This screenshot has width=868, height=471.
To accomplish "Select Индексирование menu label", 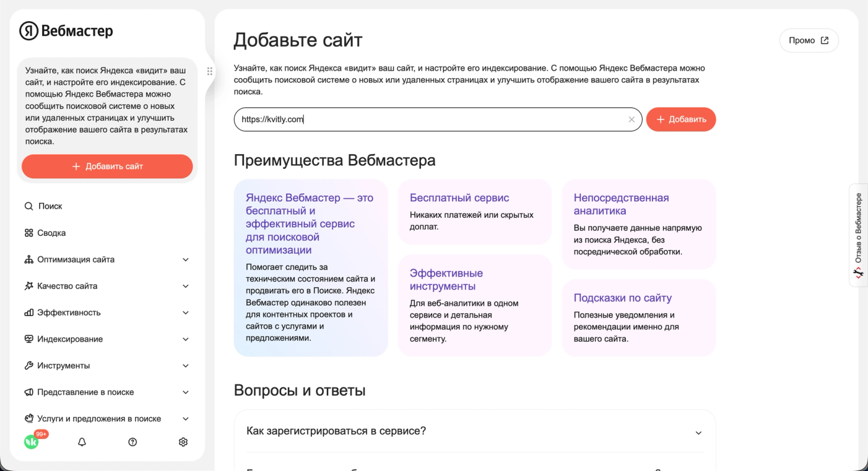I will pyautogui.click(x=70, y=339).
